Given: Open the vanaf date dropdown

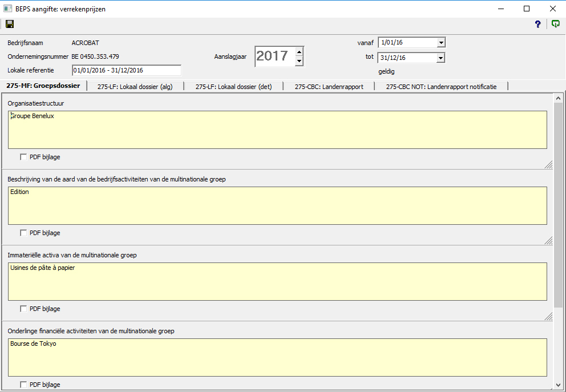Looking at the screenshot, I should [x=440, y=42].
